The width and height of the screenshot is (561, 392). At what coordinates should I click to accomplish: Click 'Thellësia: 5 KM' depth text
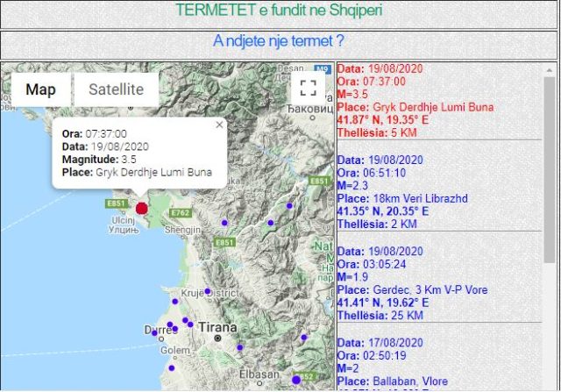click(377, 132)
